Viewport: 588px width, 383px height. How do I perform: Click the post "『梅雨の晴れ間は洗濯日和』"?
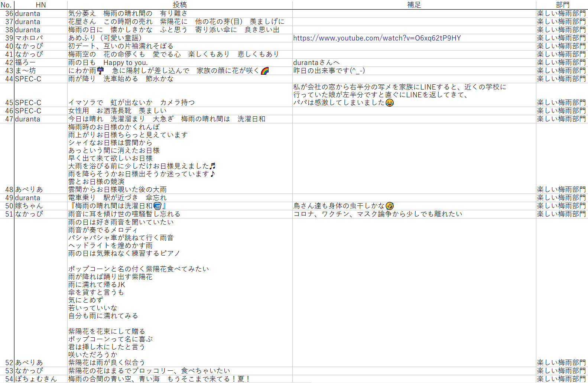click(x=117, y=206)
